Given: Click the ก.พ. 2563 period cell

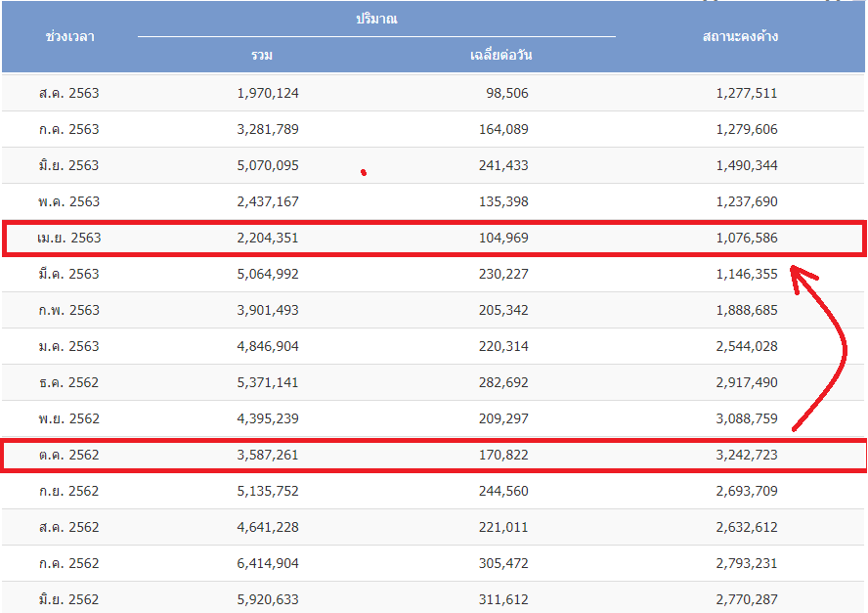Looking at the screenshot, I should pyautogui.click(x=69, y=310).
